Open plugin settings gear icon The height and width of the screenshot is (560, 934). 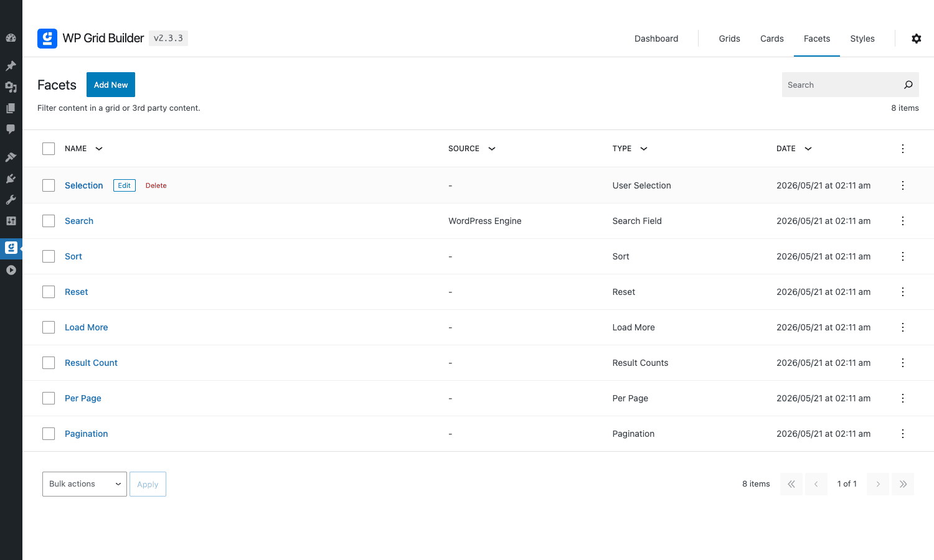click(x=917, y=39)
